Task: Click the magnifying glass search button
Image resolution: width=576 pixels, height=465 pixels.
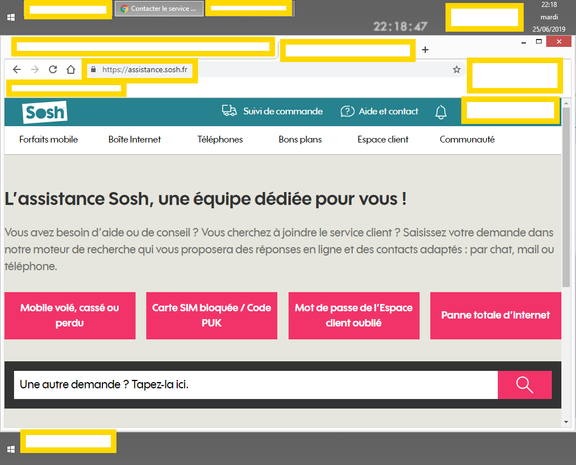Action: (x=525, y=385)
